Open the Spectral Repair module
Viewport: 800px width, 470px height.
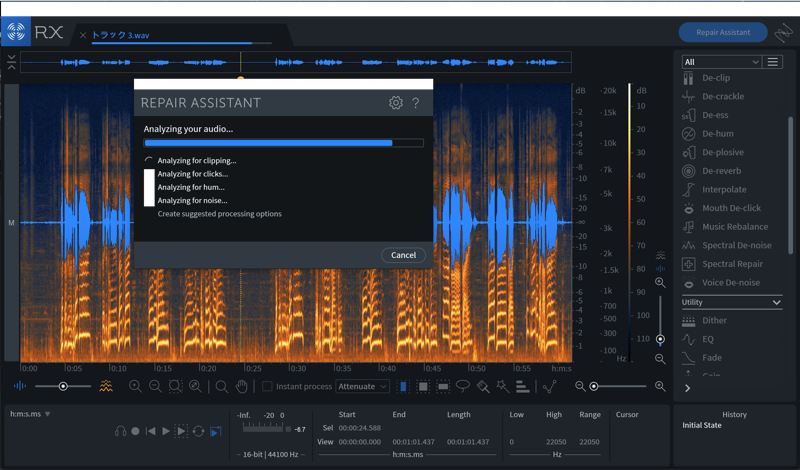723,264
